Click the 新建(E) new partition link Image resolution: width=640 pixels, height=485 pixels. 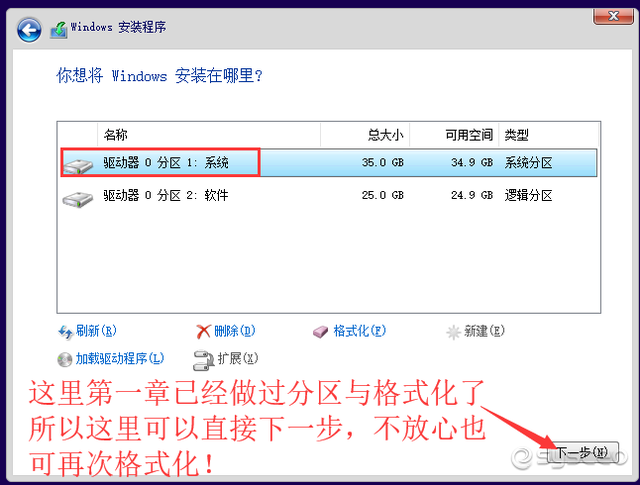pyautogui.click(x=484, y=331)
